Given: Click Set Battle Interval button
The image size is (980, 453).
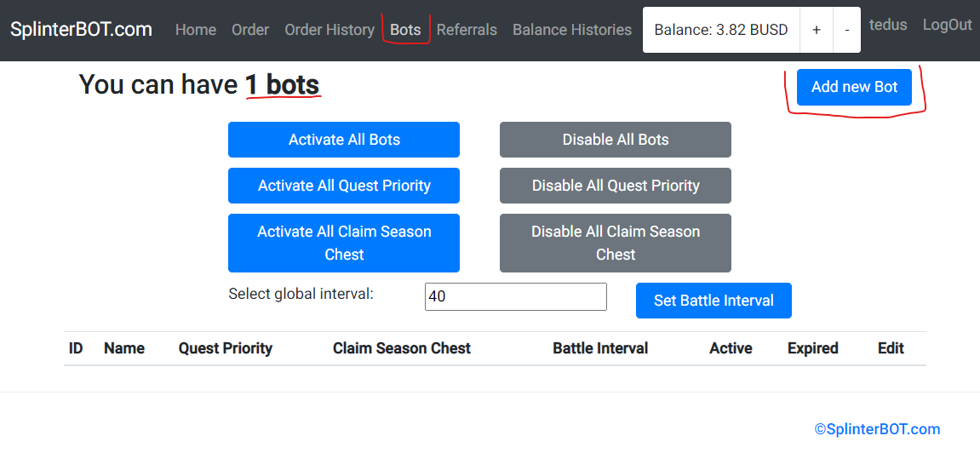Looking at the screenshot, I should click(x=714, y=301).
